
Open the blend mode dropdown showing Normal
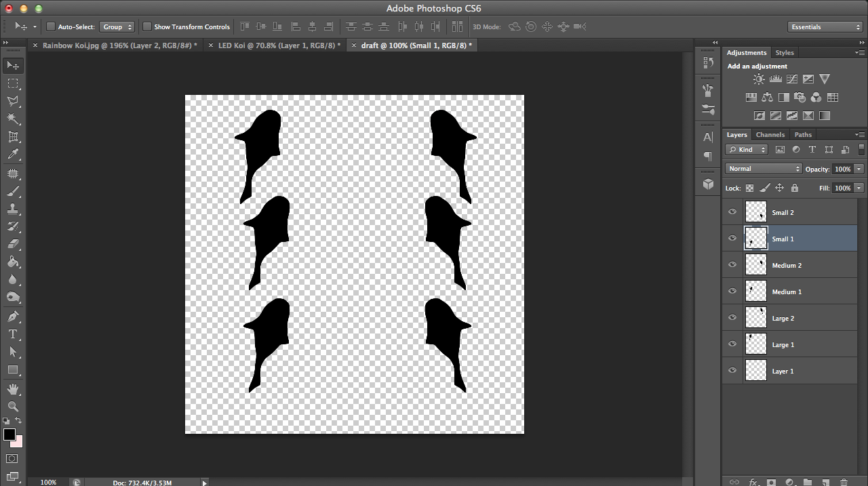tap(763, 168)
